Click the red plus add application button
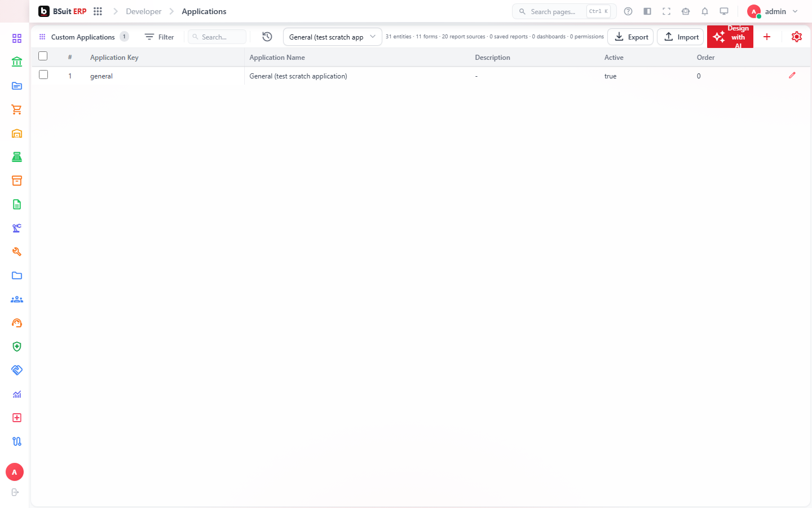The height and width of the screenshot is (508, 812). pos(767,37)
